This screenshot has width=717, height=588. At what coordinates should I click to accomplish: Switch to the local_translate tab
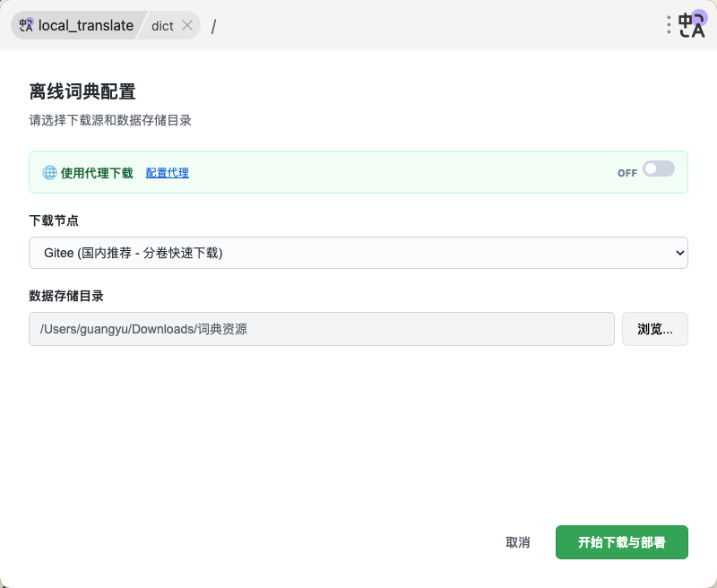pos(85,25)
